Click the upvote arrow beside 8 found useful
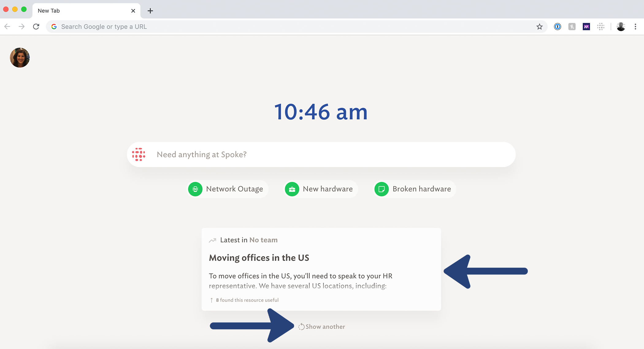Viewport: 644px width, 349px height. (x=211, y=300)
